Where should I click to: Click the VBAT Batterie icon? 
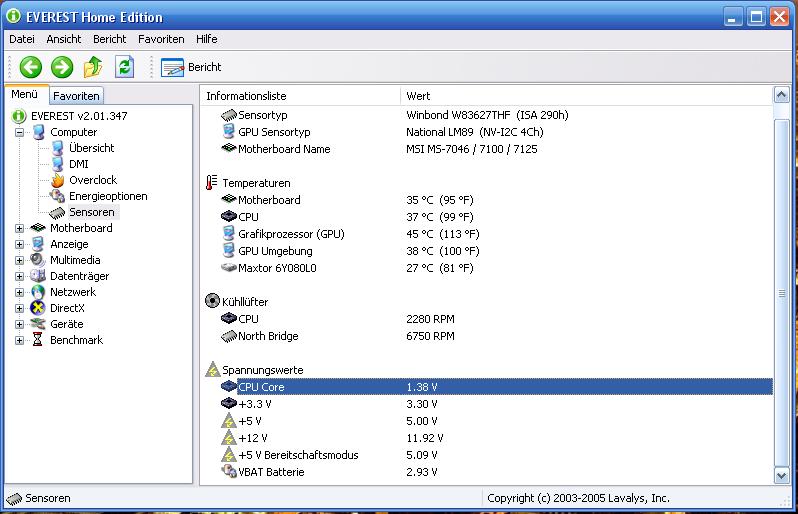229,471
